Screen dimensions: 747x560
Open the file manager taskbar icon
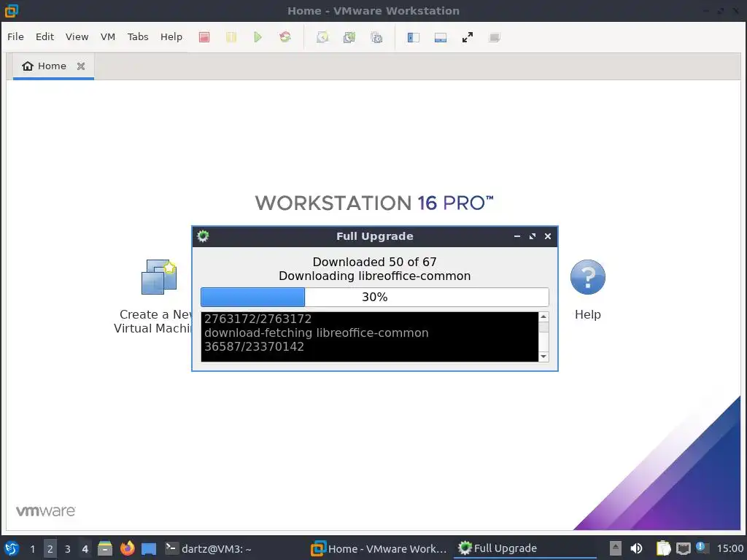coord(105,548)
